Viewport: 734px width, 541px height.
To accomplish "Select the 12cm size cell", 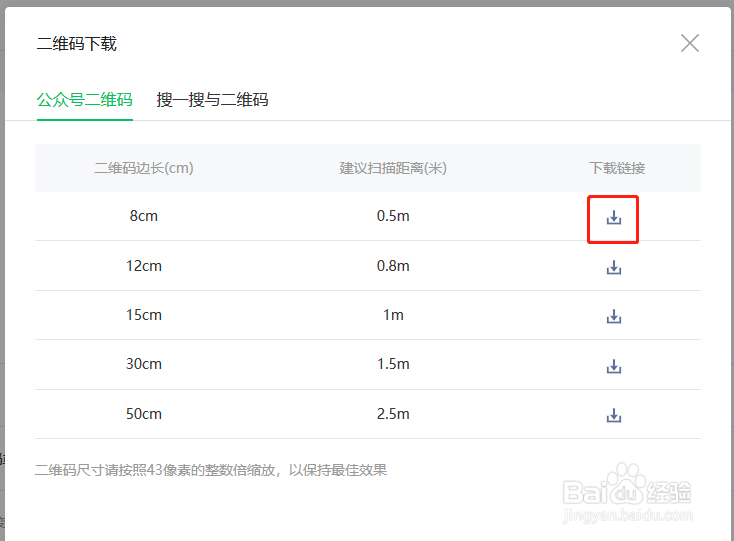I will pyautogui.click(x=144, y=266).
